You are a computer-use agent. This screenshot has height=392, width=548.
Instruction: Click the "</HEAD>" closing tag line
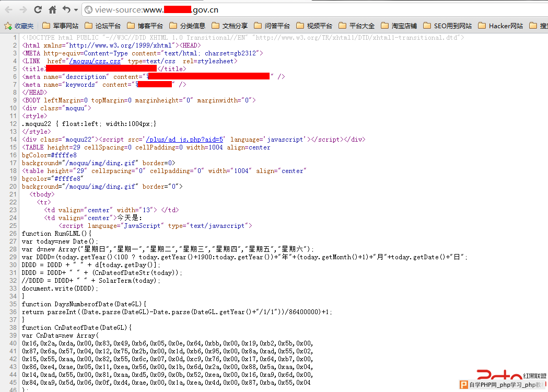[34, 93]
